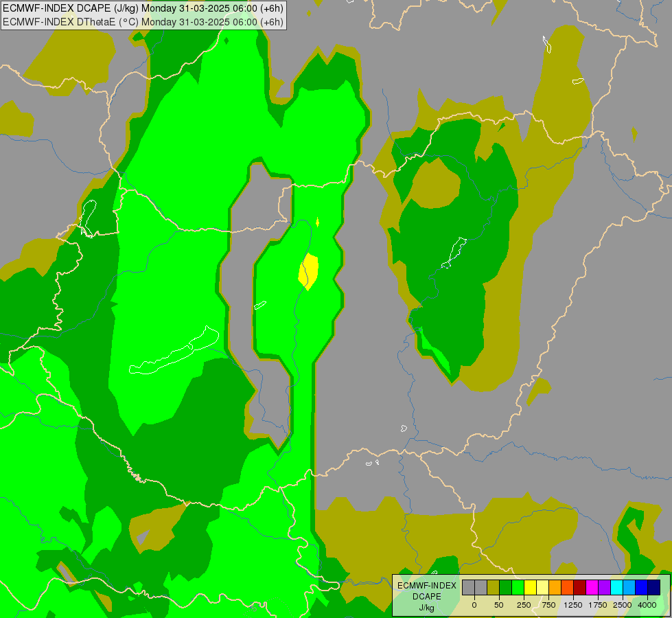The width and height of the screenshot is (672, 618).
Task: Pick the orange legend swatch after 750
Action: point(555,587)
